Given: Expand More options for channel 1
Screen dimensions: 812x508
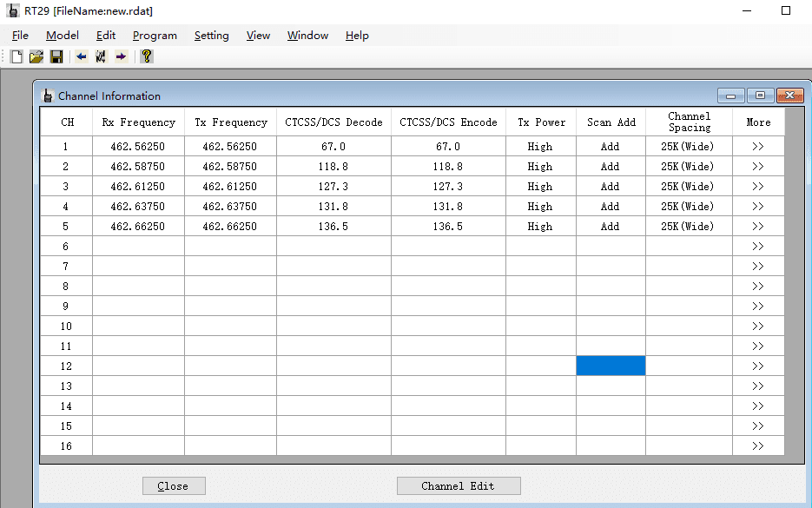Looking at the screenshot, I should (x=757, y=147).
